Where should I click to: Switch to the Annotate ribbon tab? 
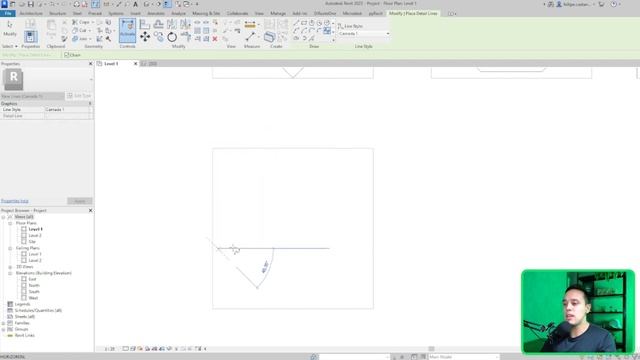tap(156, 13)
